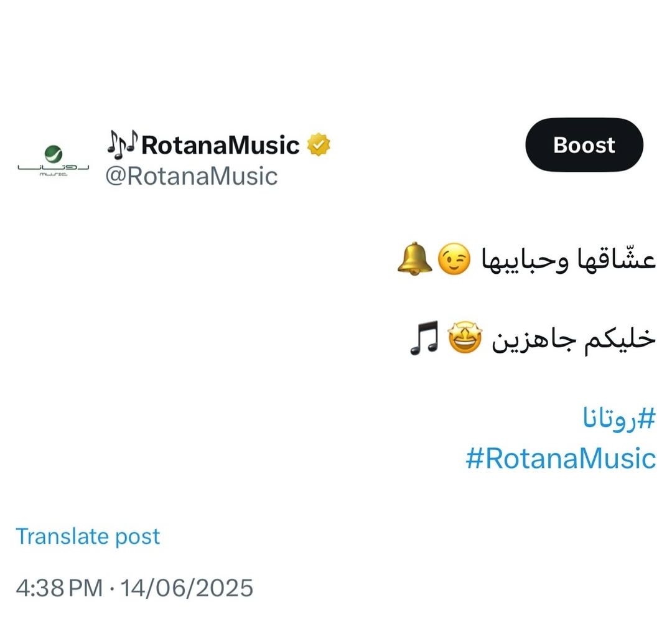Open the #روتانا hashtag
The height and width of the screenshot is (621, 672).
tap(619, 418)
